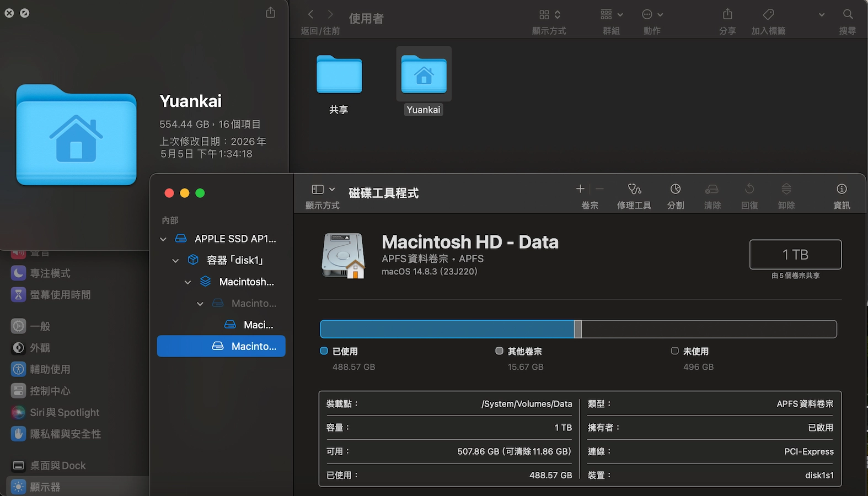
Task: Click the Finder 搜尋 search icon
Action: point(848,14)
